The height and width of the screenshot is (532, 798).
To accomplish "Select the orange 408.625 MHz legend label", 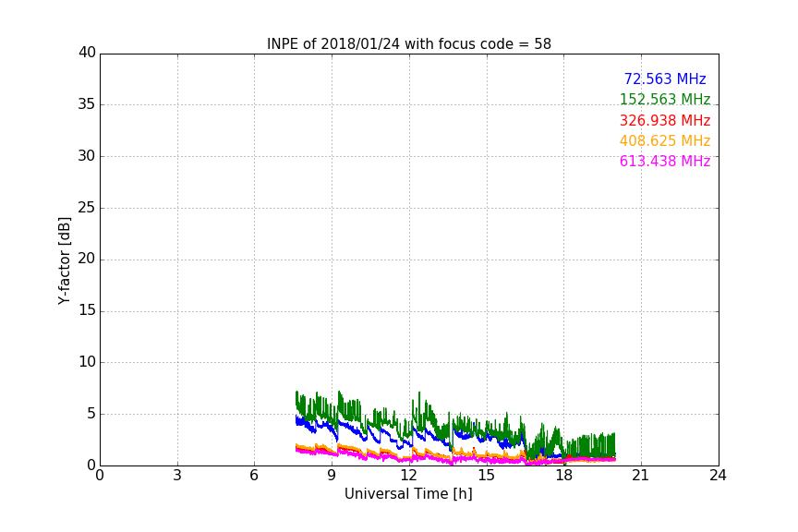I will 665,141.
